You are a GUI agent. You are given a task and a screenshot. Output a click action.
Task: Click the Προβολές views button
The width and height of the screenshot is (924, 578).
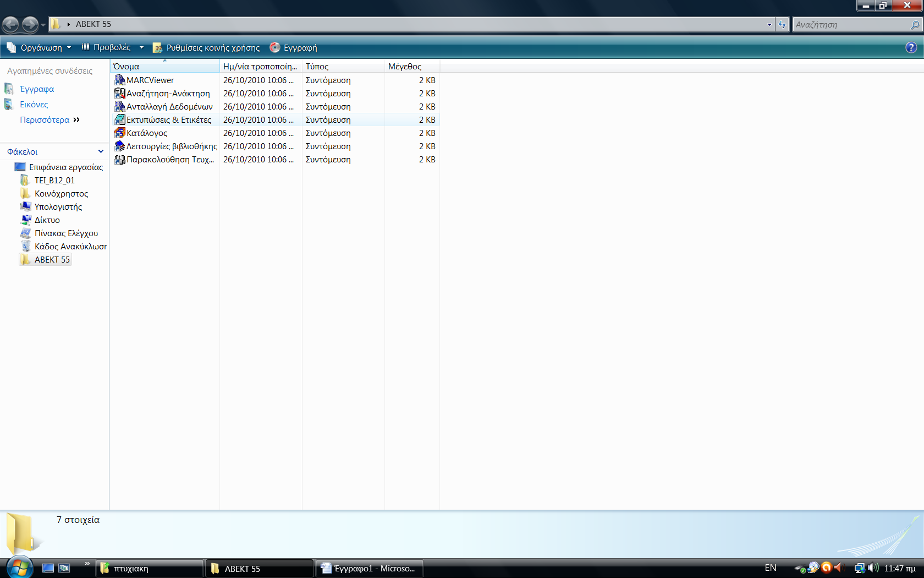point(106,47)
